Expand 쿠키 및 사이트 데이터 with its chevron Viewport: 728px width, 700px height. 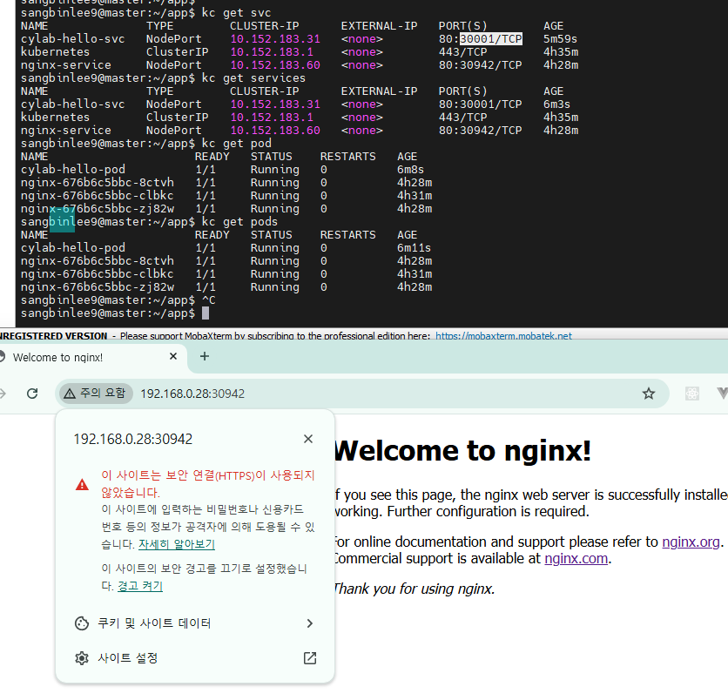[309, 623]
